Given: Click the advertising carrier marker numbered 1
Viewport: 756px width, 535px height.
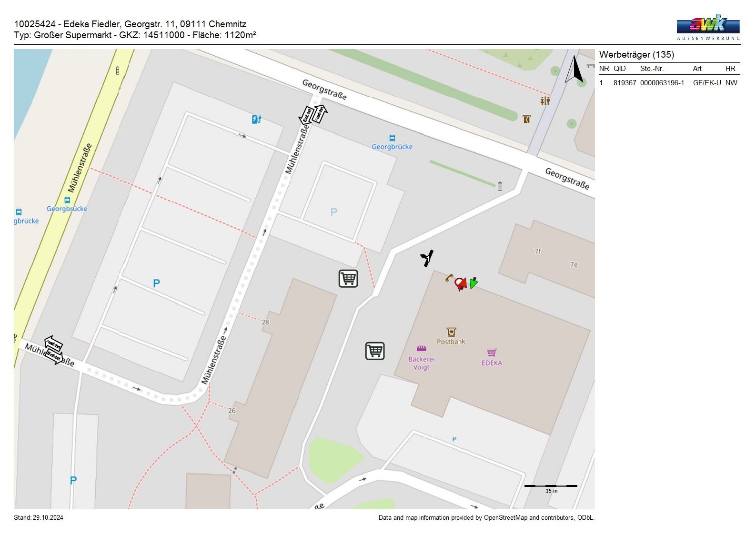Looking at the screenshot, I should click(x=427, y=258).
